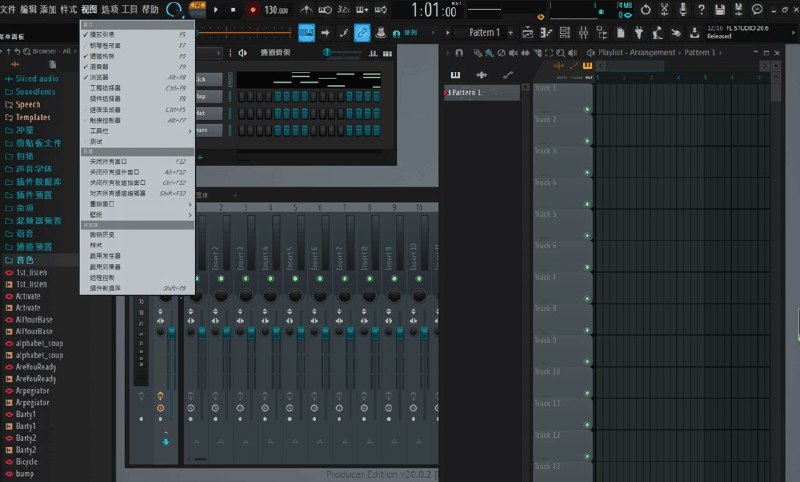Mute Track 5 using its green LED

tap(587, 236)
